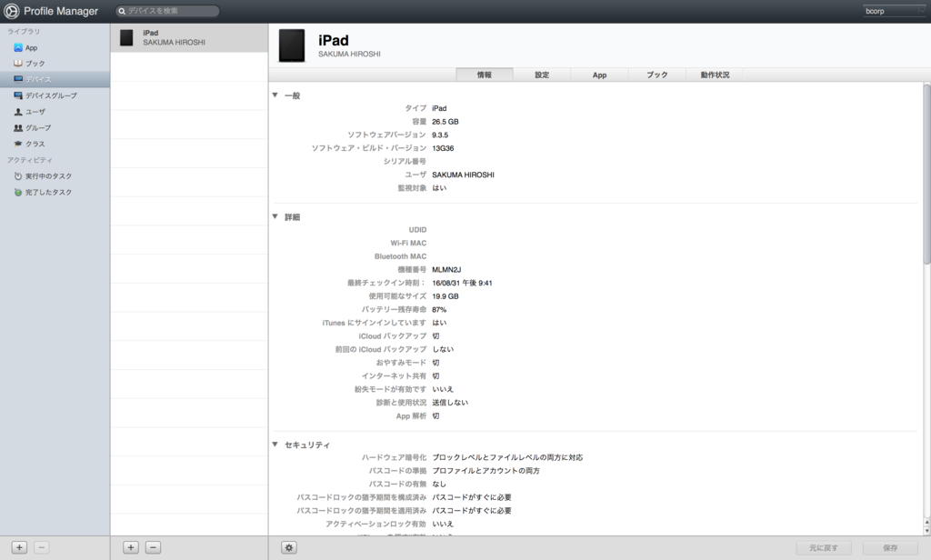931x560 pixels.
Task: Click 送信しない diagnostics value
Action: click(450, 403)
